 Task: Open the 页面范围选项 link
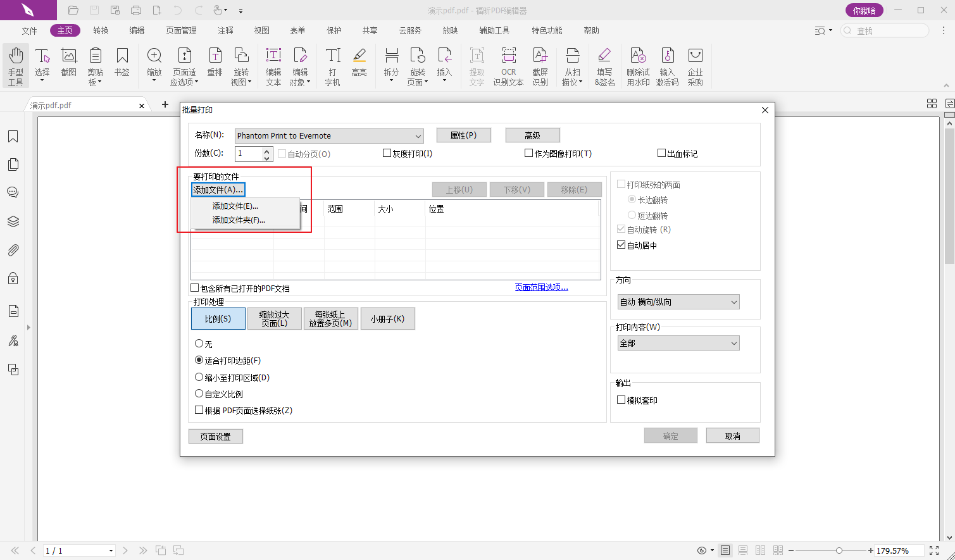tap(541, 287)
